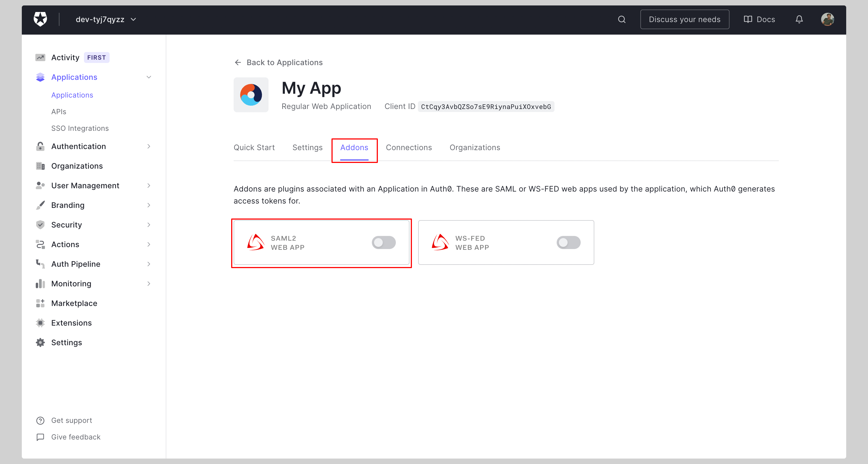Select the Authentication lock icon in sidebar
Viewport: 868px width, 464px height.
(x=40, y=146)
